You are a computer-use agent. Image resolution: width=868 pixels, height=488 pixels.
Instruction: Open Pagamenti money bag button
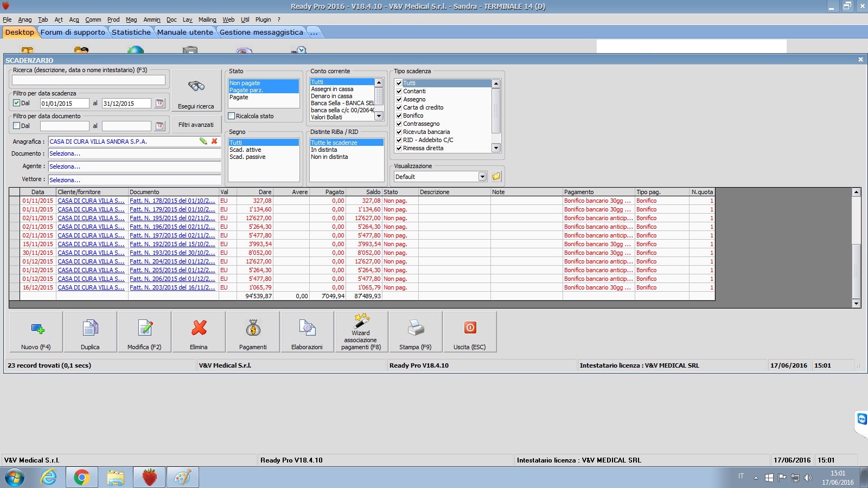point(253,332)
